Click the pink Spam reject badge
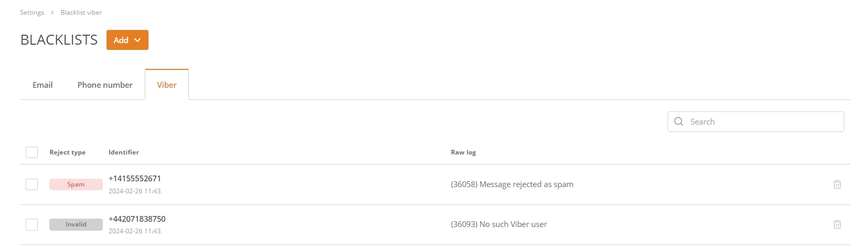The height and width of the screenshot is (247, 868). [76, 184]
